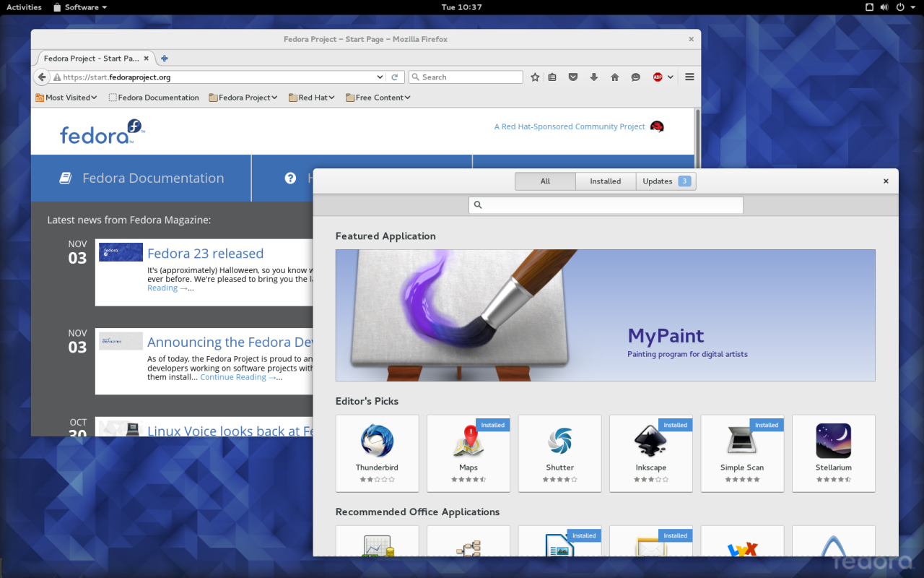Screen dimensions: 924x578
Task: Open the Stellarium app tile
Action: tap(834, 453)
